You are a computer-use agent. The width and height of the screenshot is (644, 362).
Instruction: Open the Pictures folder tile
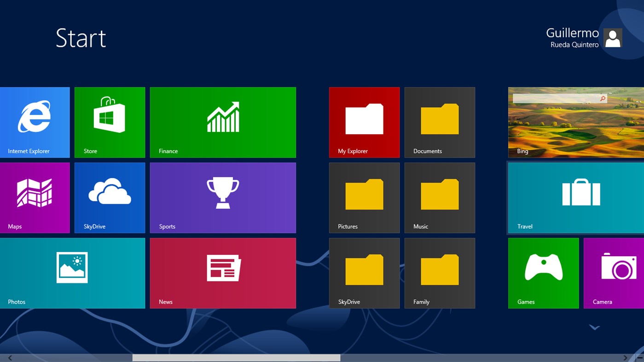(364, 197)
